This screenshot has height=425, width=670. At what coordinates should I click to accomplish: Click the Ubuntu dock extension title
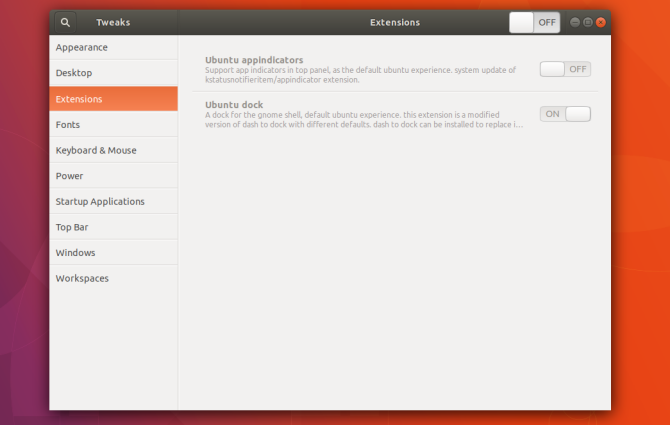pos(234,105)
